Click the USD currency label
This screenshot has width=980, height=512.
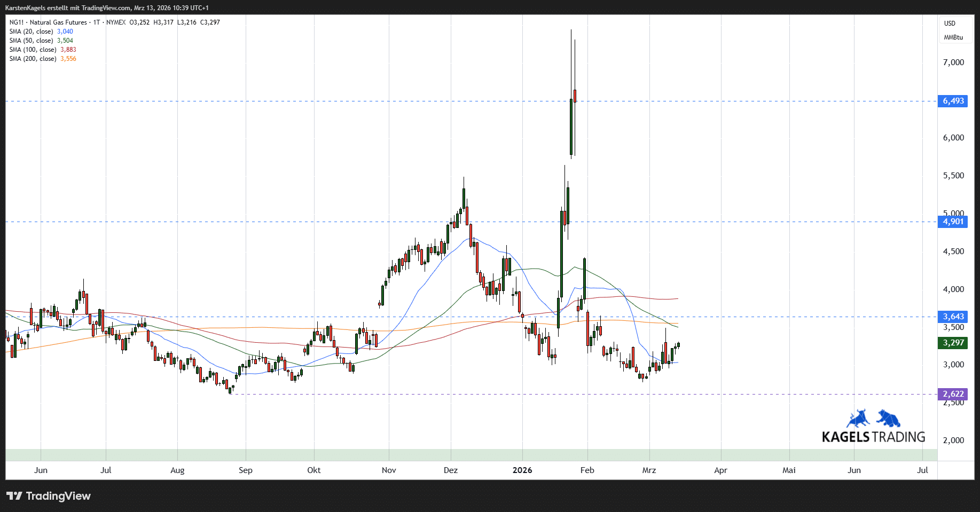point(950,23)
